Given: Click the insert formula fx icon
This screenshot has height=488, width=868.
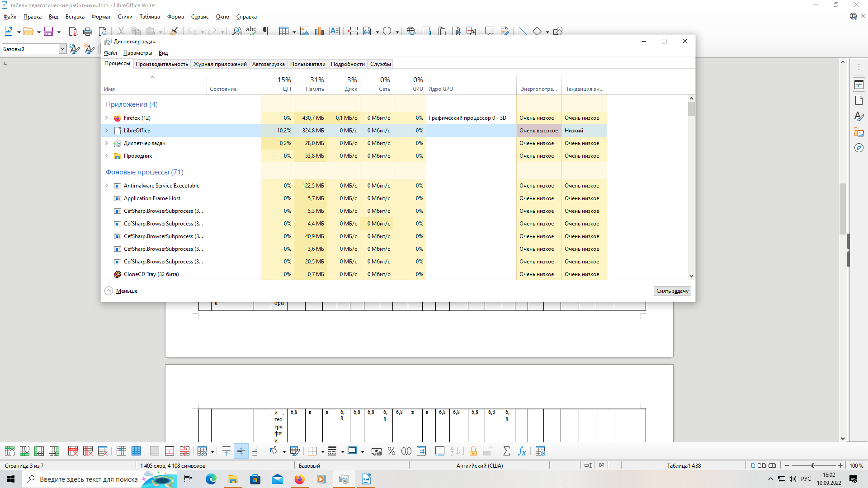Looking at the screenshot, I should tap(522, 451).
